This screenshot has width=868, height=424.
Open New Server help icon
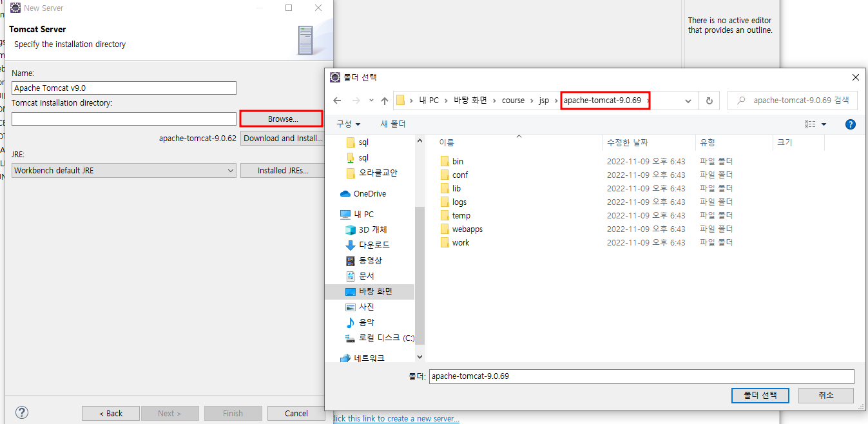point(22,412)
